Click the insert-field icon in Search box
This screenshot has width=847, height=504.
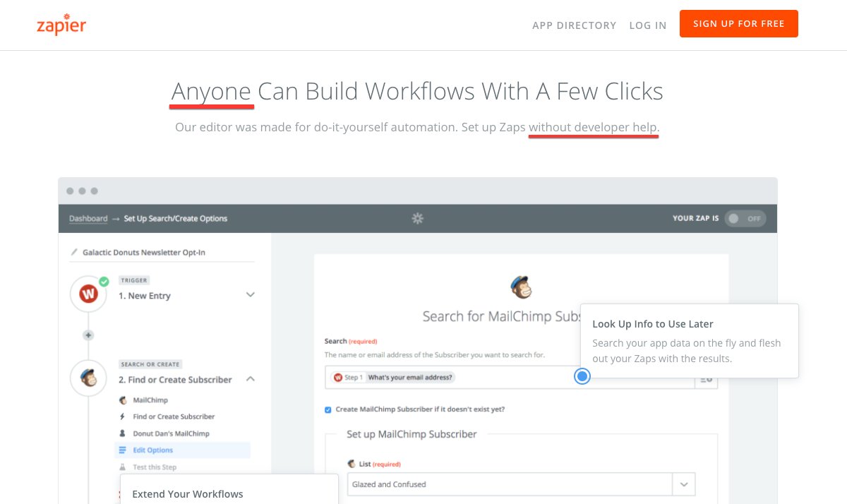[706, 380]
